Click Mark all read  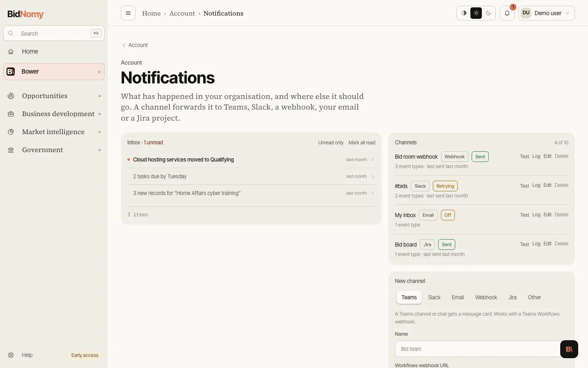(x=362, y=143)
